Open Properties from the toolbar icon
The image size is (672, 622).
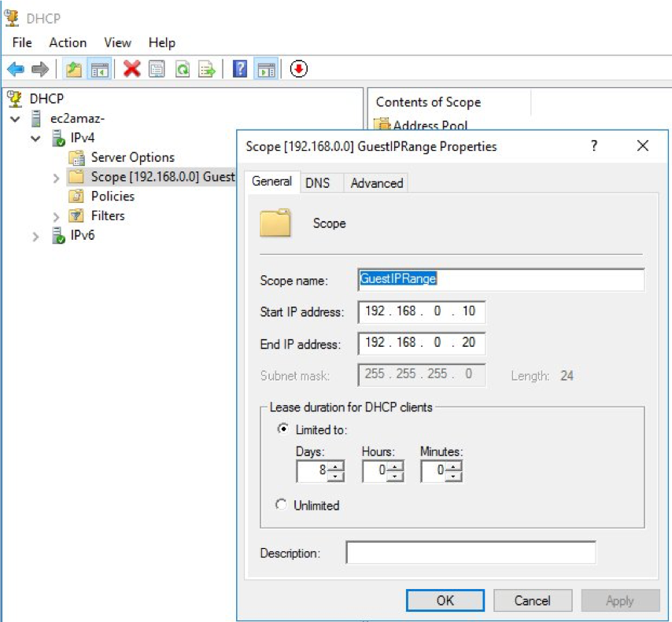point(157,70)
